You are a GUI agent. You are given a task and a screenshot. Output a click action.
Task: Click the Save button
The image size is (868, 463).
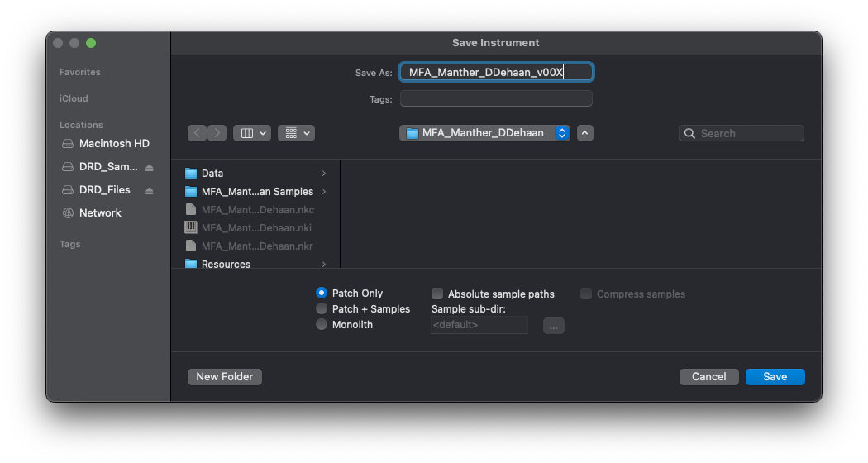click(x=775, y=377)
